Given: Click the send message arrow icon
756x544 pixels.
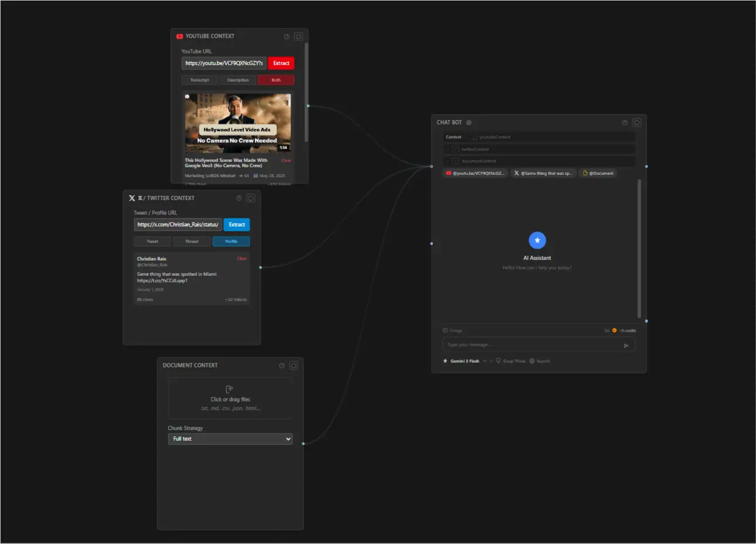Looking at the screenshot, I should (x=626, y=345).
